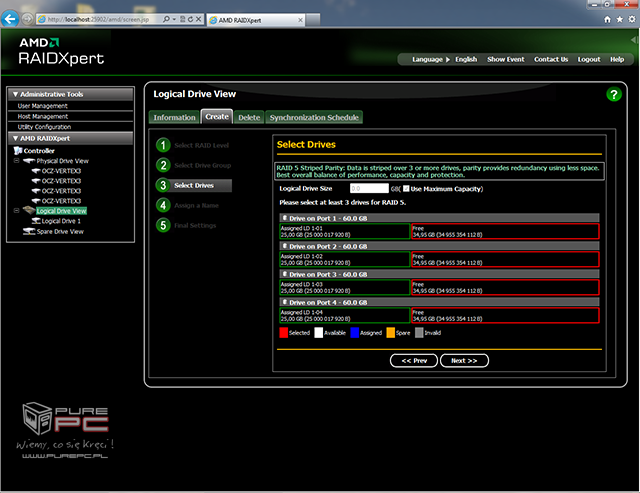Collapse the AMD RAIDXpert section
The width and height of the screenshot is (640, 493).
pos(16,138)
